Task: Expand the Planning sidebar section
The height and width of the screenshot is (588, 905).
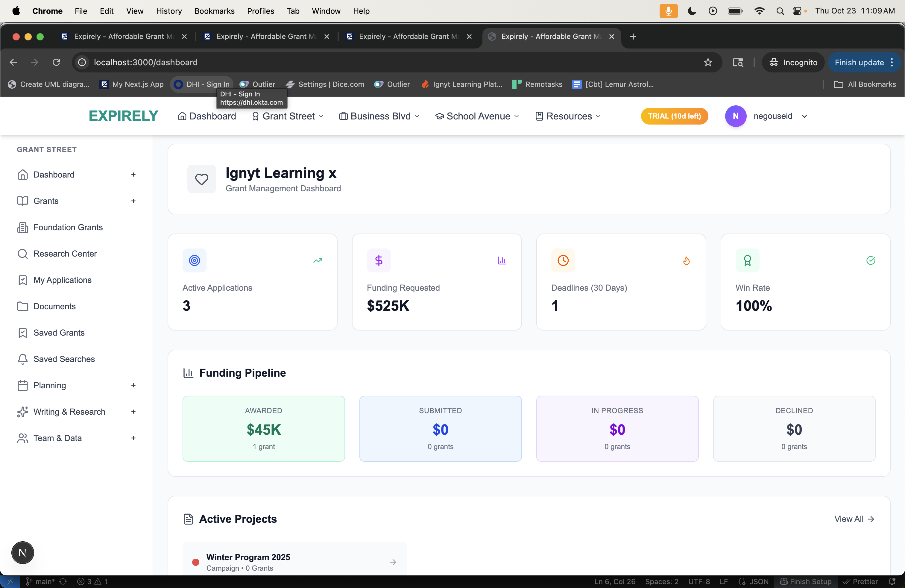Action: pos(133,385)
